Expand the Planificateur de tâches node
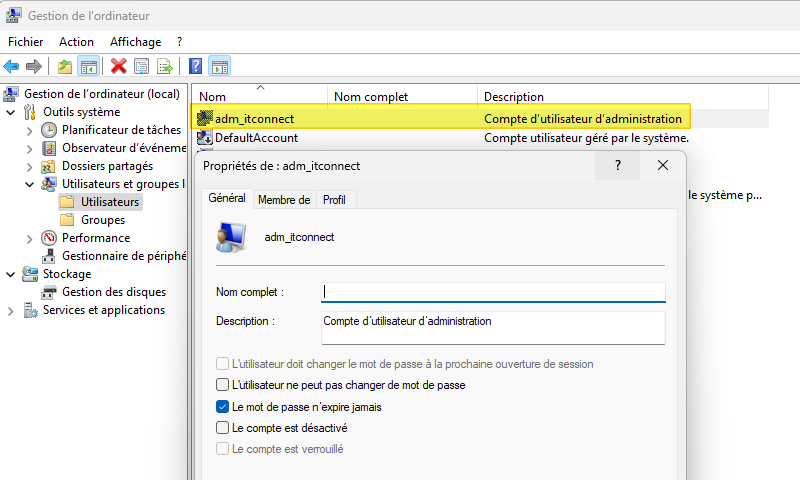 click(x=29, y=131)
